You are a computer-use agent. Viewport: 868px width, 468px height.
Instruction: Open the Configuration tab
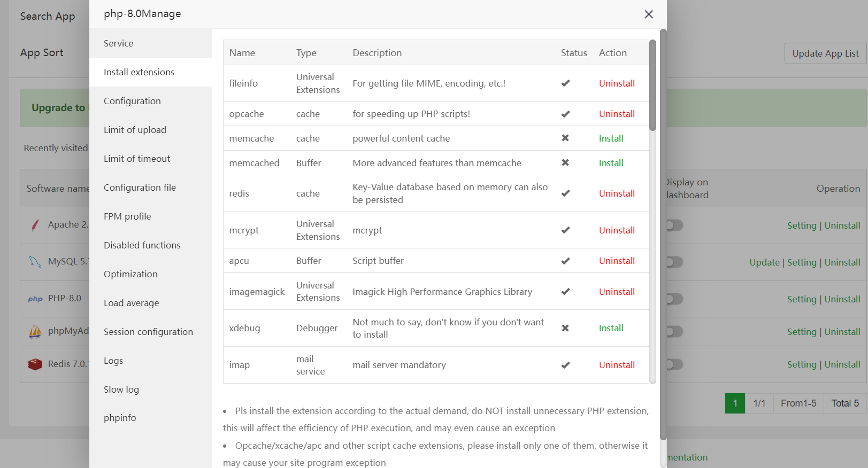point(132,101)
